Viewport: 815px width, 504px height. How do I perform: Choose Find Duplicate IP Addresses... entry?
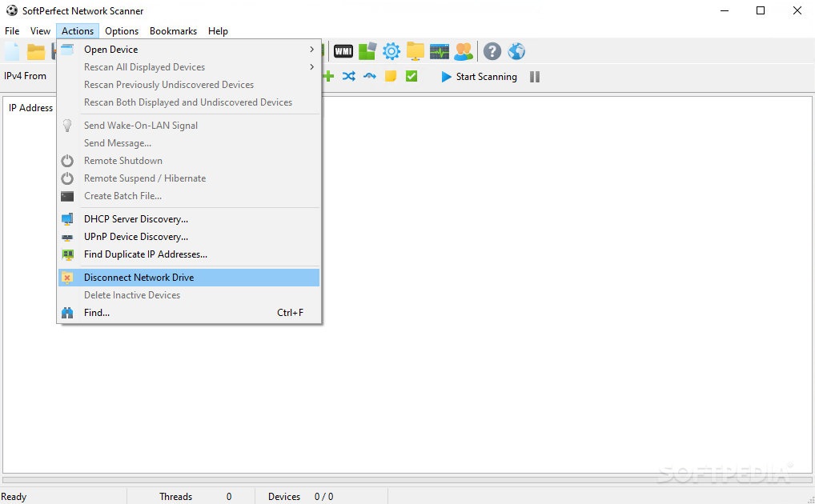[189, 254]
